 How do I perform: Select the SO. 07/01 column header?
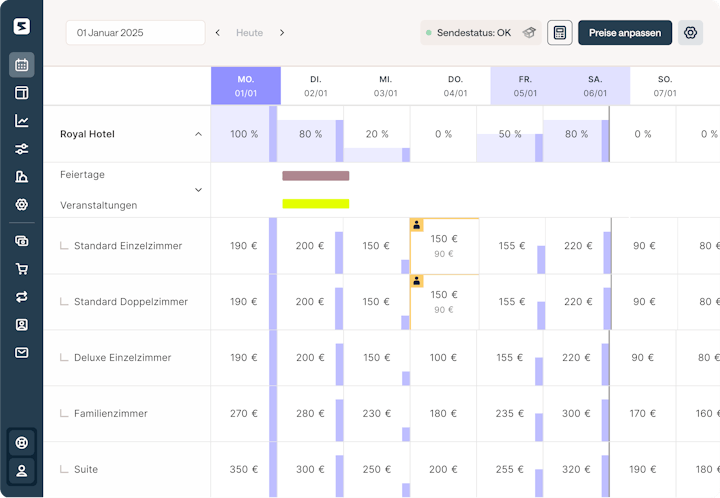665,86
